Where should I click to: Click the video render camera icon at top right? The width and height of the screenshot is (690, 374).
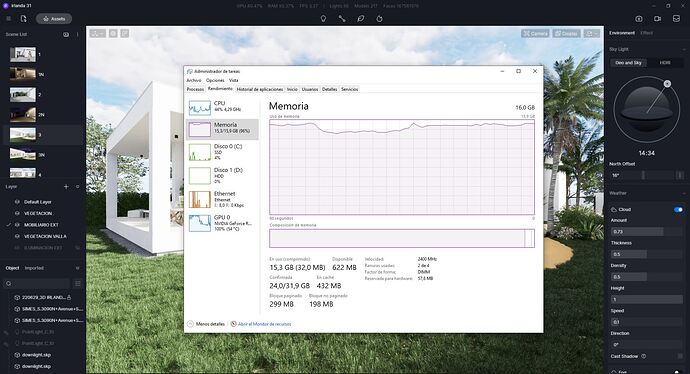(x=657, y=19)
